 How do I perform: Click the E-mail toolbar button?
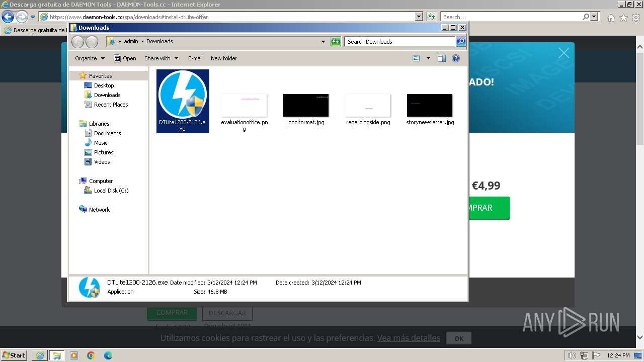pos(195,58)
